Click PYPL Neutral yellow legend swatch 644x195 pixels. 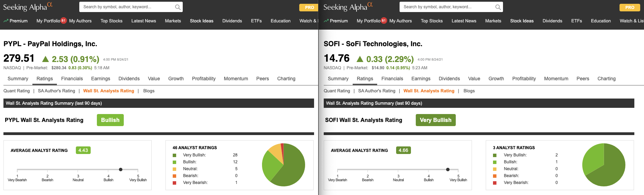coord(174,169)
